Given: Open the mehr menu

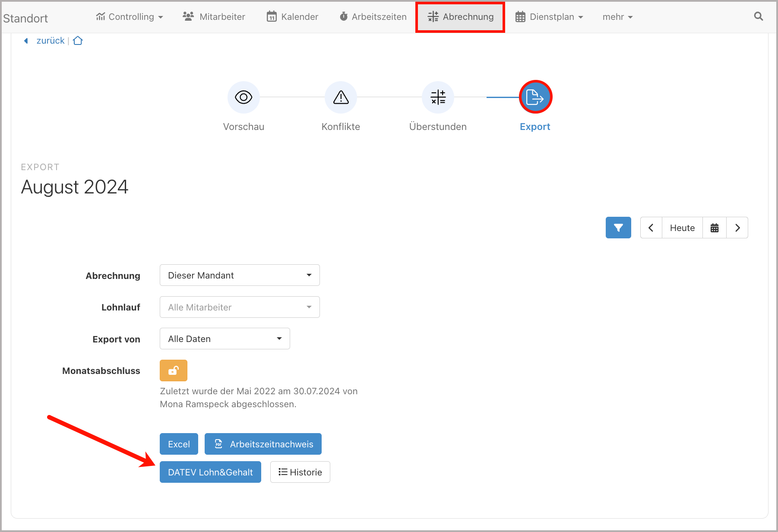Looking at the screenshot, I should pyautogui.click(x=617, y=16).
